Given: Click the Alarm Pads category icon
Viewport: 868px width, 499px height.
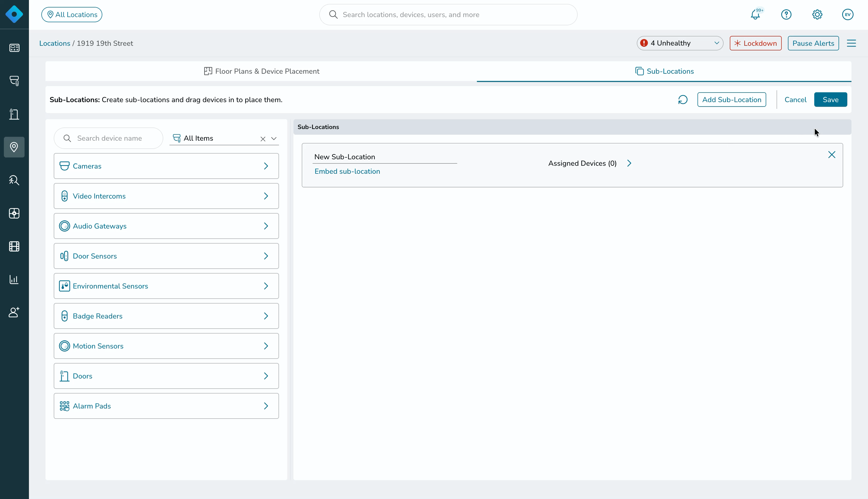Looking at the screenshot, I should click(x=64, y=406).
